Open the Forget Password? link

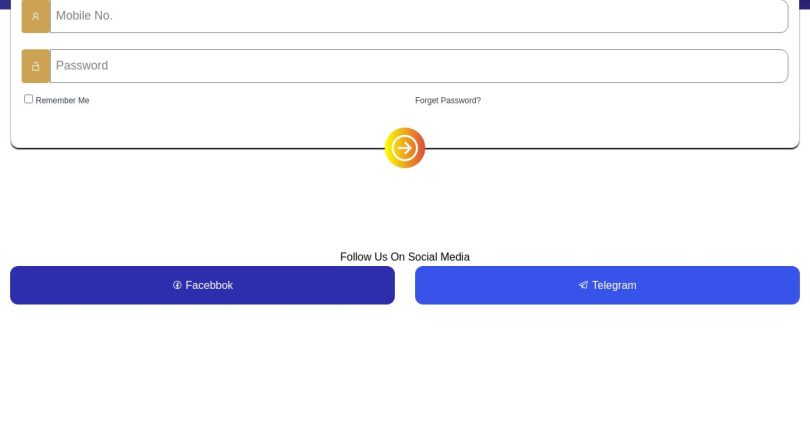click(447, 100)
